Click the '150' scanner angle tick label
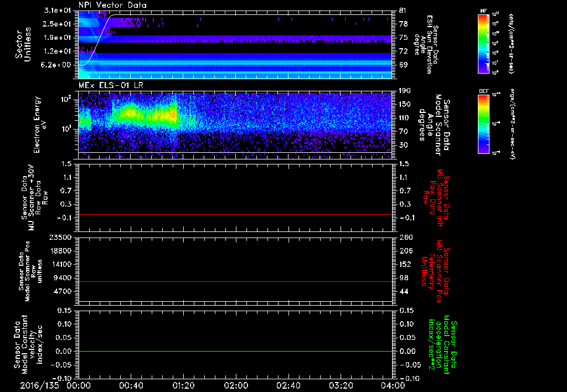 click(x=405, y=104)
